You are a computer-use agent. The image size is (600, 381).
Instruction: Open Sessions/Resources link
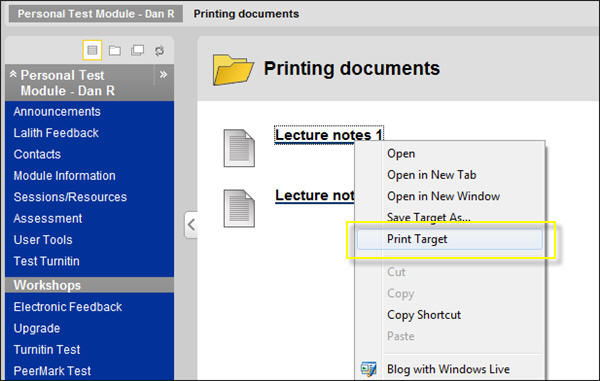pyautogui.click(x=70, y=197)
